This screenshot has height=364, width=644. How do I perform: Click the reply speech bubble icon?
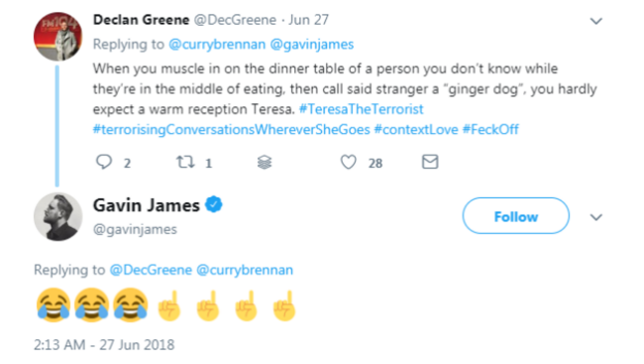pyautogui.click(x=104, y=162)
